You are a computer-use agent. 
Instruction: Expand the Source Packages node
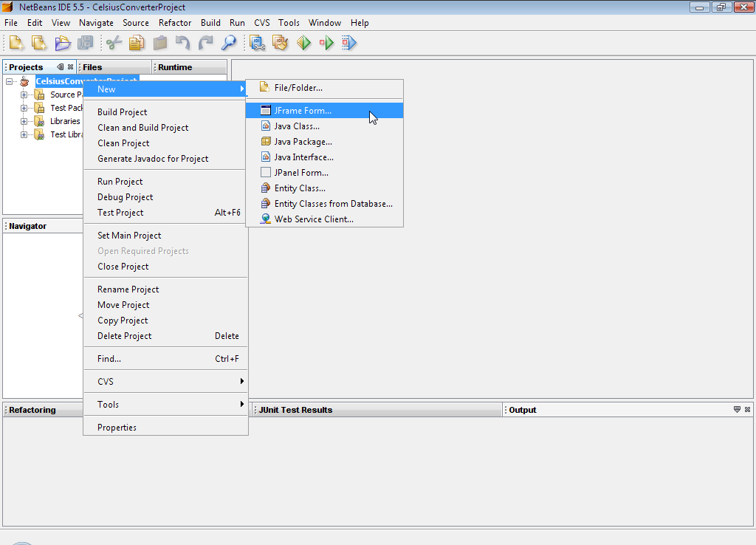tap(23, 94)
